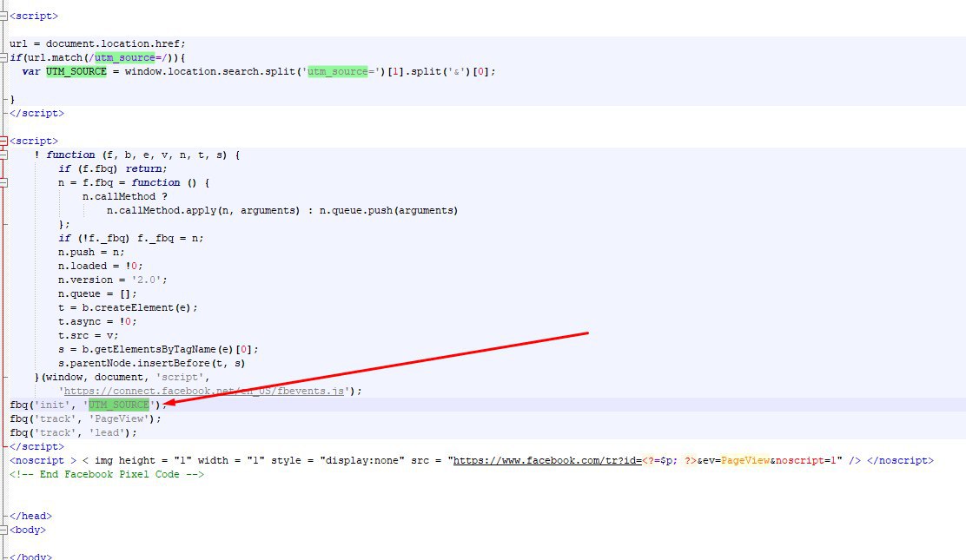
Task: Collapse the second <script> block fold marker
Action: 3,141
